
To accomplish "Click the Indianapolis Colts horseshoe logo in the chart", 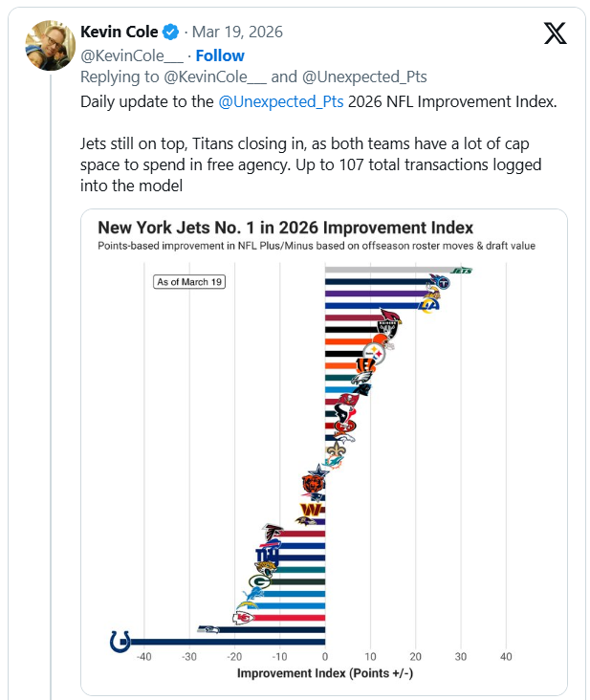I will pos(120,642).
